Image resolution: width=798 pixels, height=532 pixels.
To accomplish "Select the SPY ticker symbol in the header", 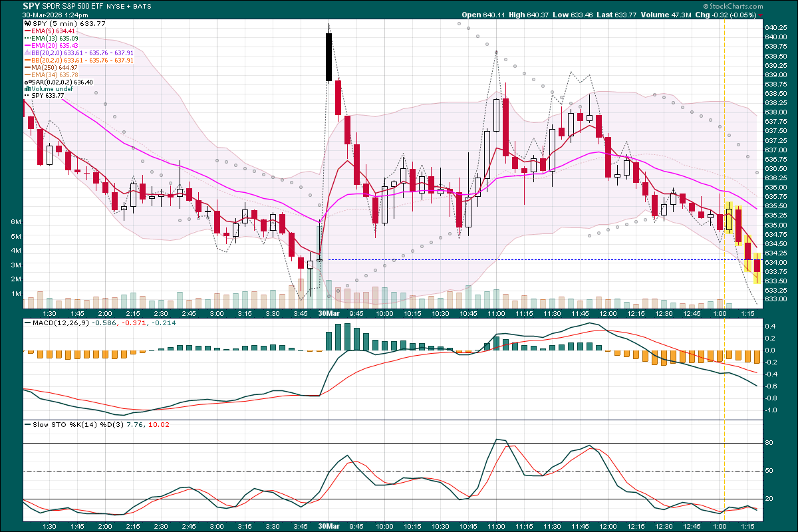I will point(33,5).
